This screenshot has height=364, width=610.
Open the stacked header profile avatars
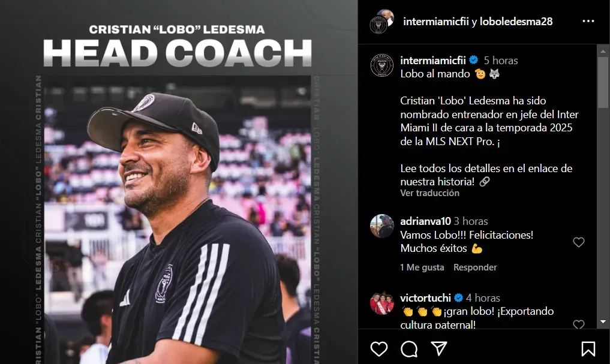(381, 22)
